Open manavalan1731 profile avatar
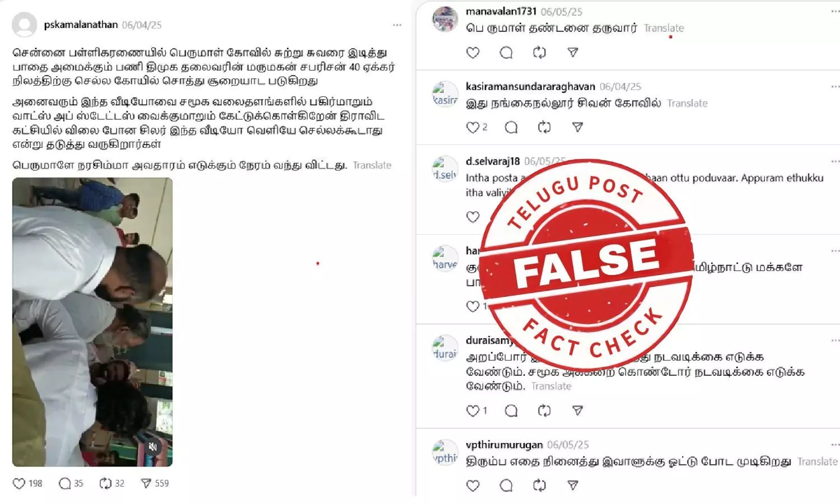840x504 pixels. click(446, 20)
